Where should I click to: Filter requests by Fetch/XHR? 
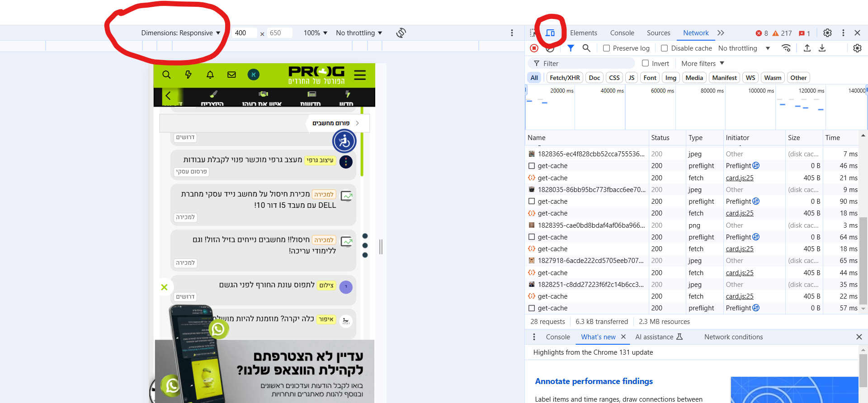pos(565,78)
